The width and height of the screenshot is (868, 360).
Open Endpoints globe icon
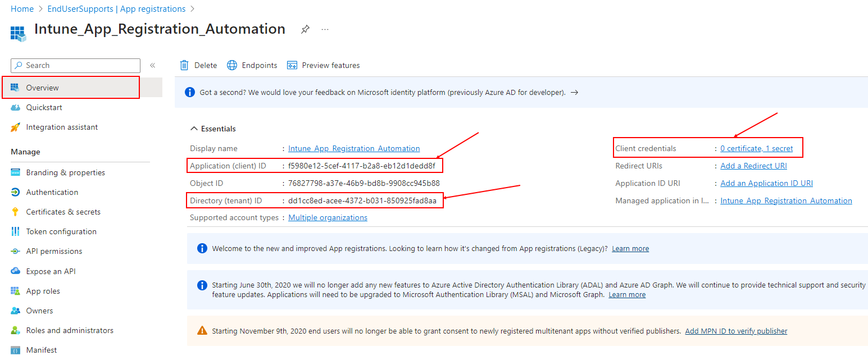[x=232, y=65]
